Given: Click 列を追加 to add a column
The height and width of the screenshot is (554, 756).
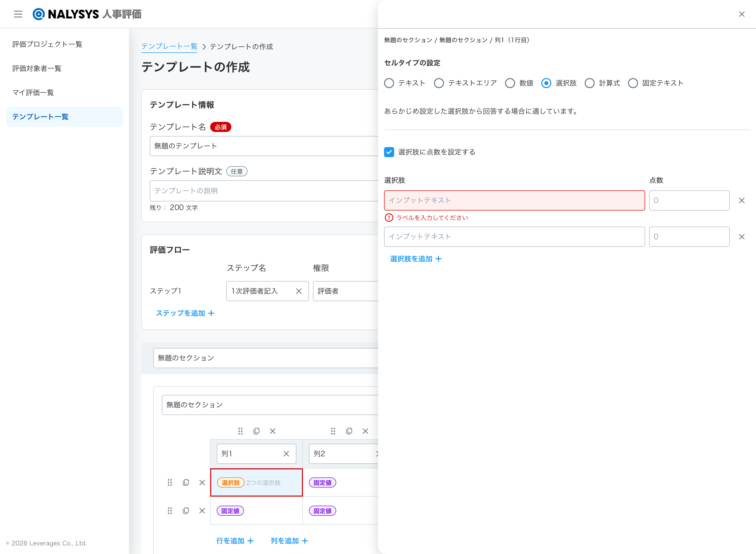Looking at the screenshot, I should pyautogui.click(x=289, y=541).
